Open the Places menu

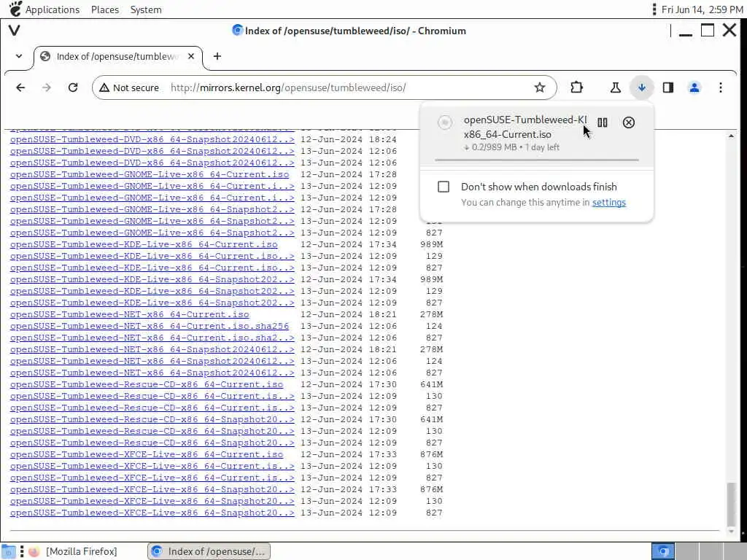tap(105, 9)
